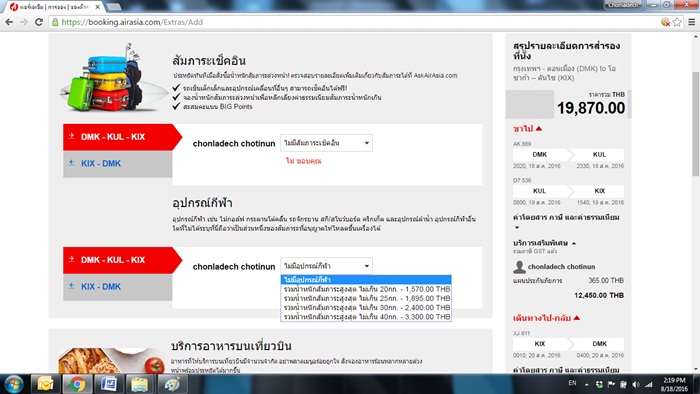Collapse the 'เดินทางไป-กลับ' return section
700x394 pixels.
546,318
